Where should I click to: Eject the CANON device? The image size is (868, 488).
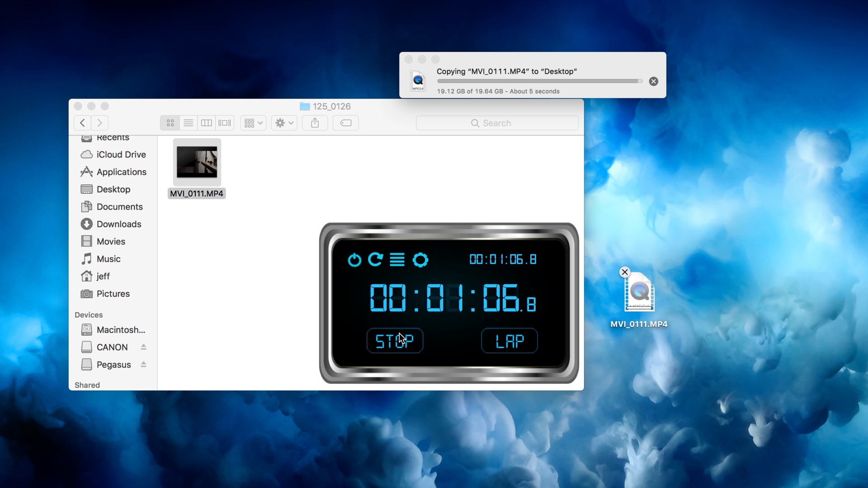coord(143,347)
